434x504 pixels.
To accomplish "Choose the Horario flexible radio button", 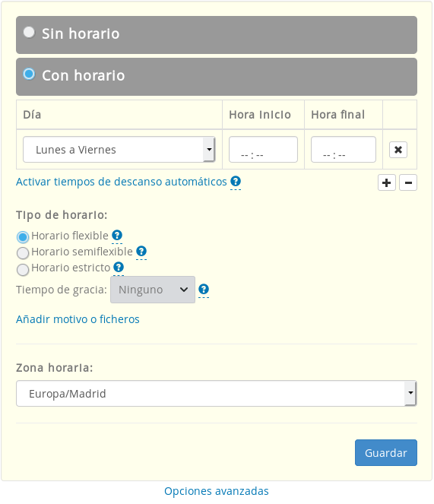I will coord(23,237).
